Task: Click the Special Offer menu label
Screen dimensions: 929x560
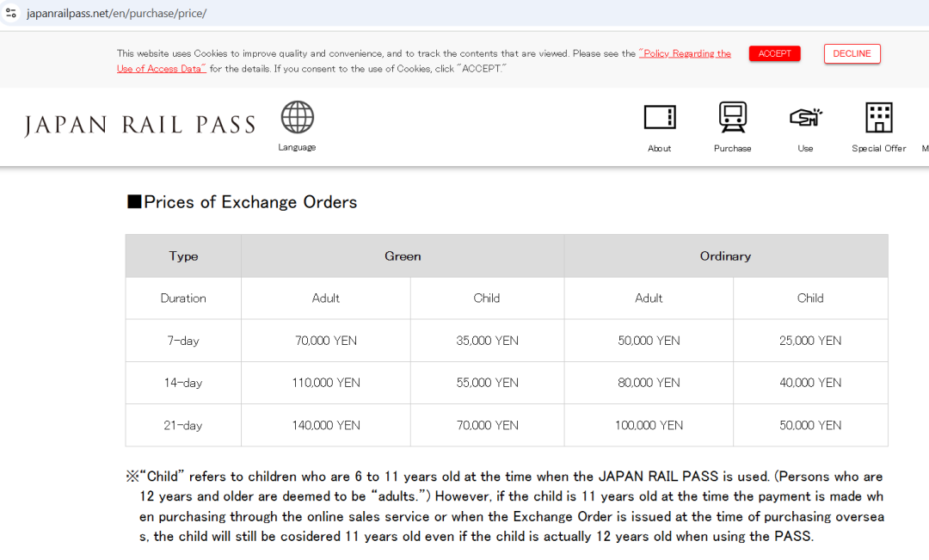Action: 878,148
